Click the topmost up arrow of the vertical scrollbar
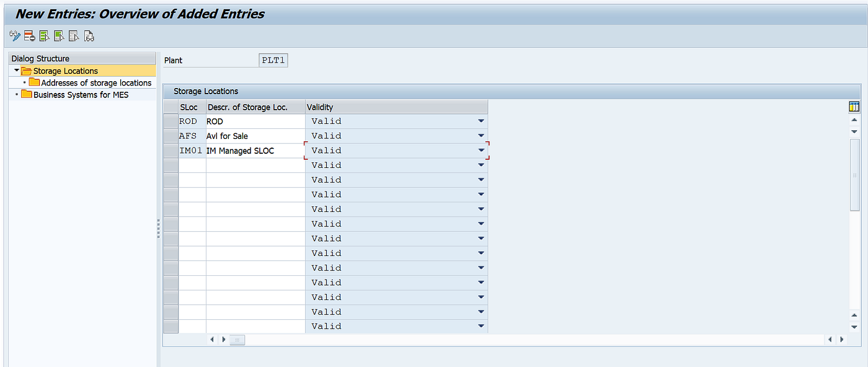Screen dimensions: 868x367 (854, 120)
